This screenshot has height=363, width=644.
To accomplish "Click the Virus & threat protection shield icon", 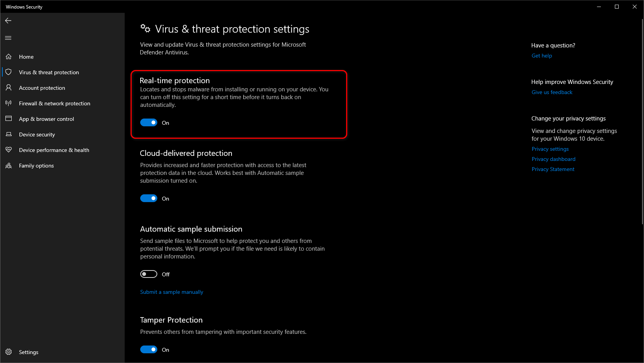I will coord(9,72).
